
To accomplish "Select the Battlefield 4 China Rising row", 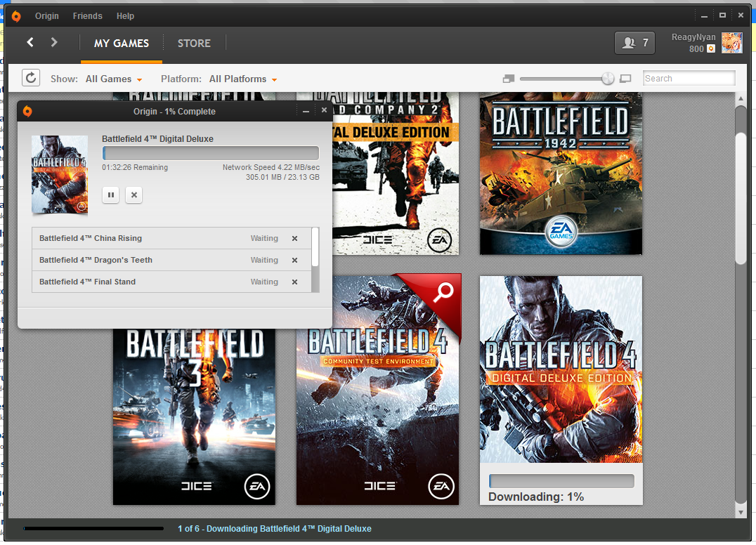I will [171, 239].
